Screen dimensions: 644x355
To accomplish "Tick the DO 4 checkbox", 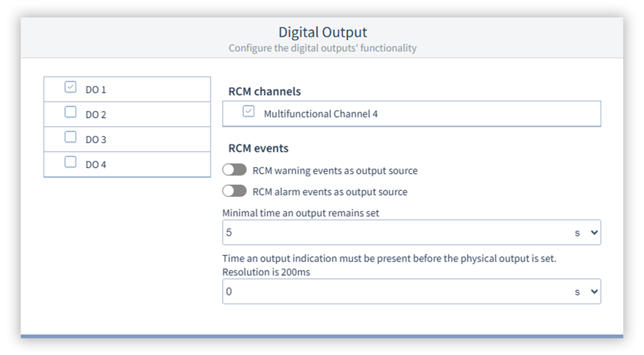I will (x=70, y=162).
